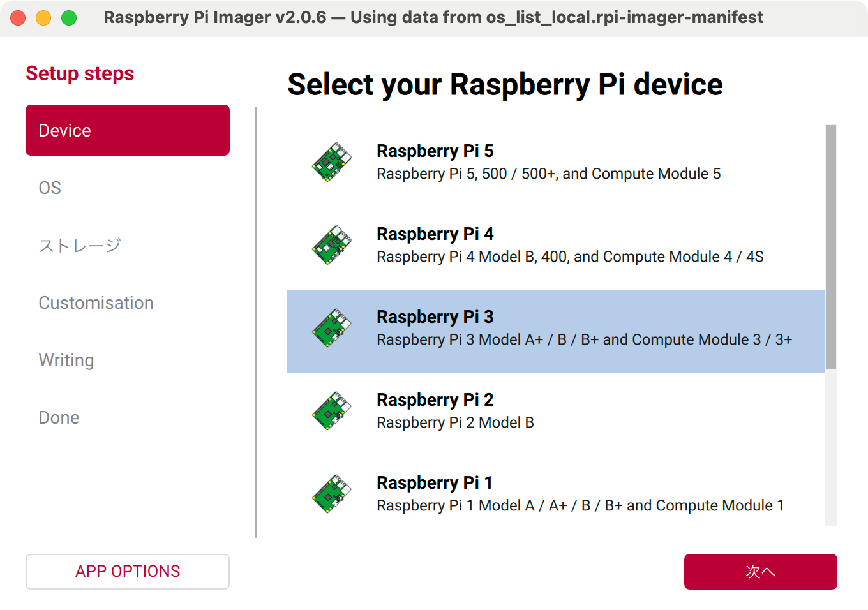Screen dimensions: 868x610
Task: Select highlighted Raspberry Pi 3 Model A+ row
Action: [x=556, y=331]
